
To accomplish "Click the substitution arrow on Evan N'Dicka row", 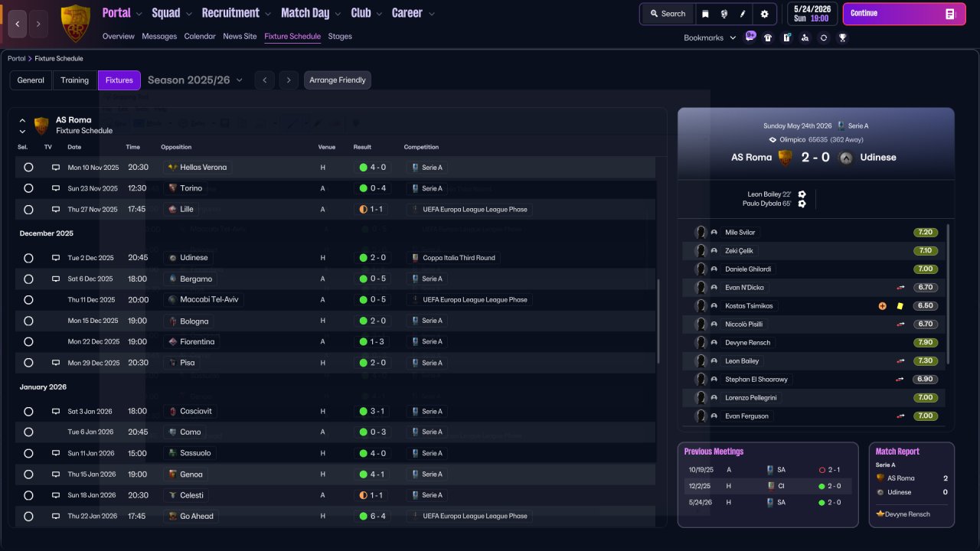I will click(901, 288).
